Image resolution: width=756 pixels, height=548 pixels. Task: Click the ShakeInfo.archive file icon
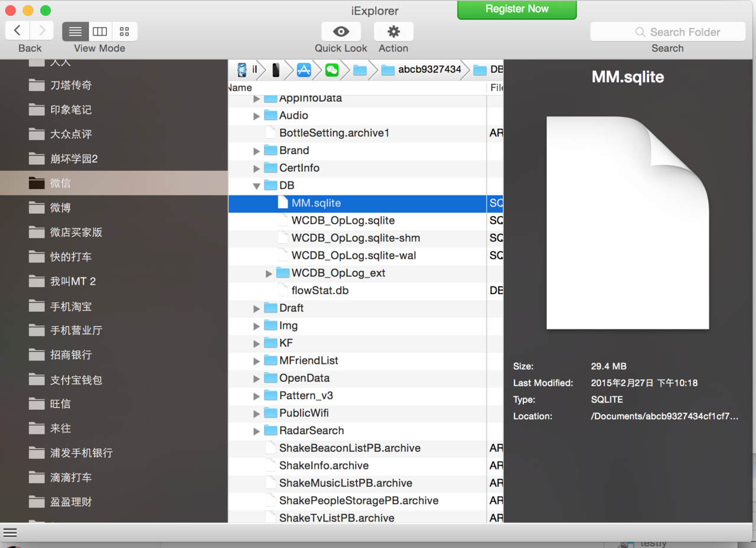pos(270,465)
